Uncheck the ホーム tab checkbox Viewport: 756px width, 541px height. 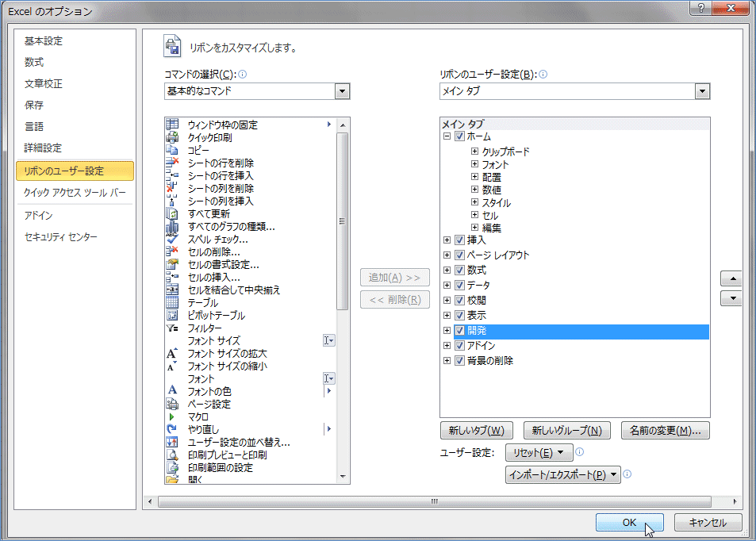click(459, 136)
